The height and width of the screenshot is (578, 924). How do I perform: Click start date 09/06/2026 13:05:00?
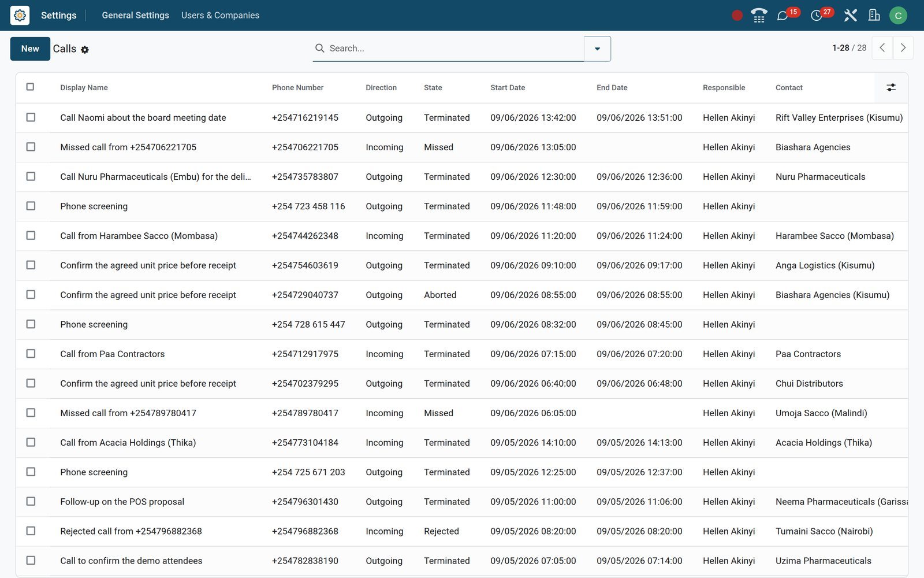(533, 147)
